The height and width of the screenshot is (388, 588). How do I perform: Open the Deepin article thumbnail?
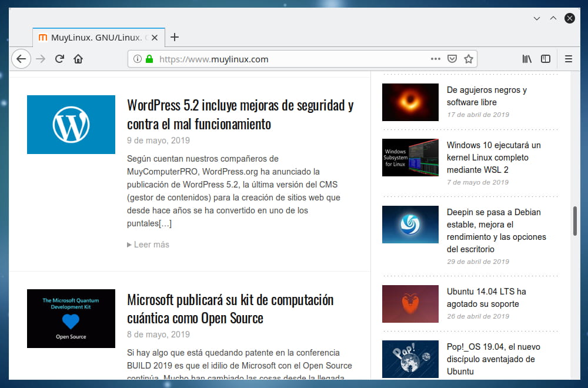point(410,225)
